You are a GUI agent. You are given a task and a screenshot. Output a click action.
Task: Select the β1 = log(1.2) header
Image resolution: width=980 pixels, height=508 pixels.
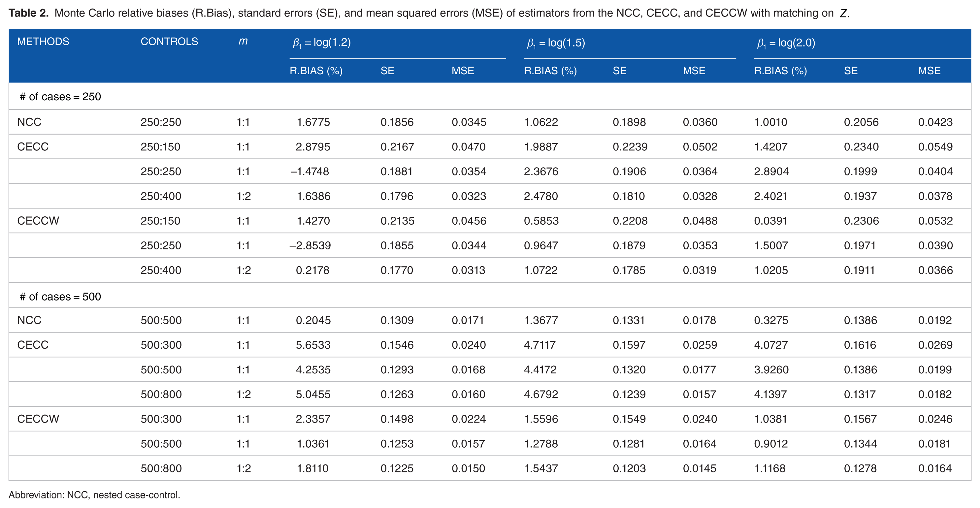click(x=321, y=43)
